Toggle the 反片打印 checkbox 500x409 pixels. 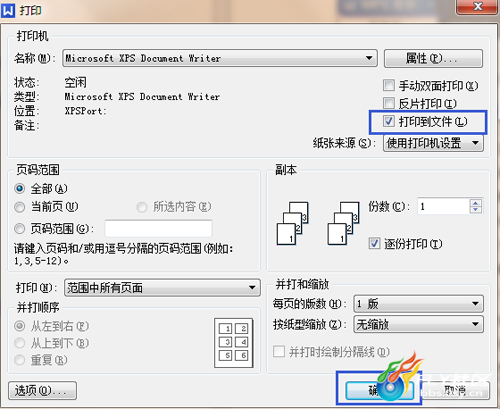click(389, 103)
